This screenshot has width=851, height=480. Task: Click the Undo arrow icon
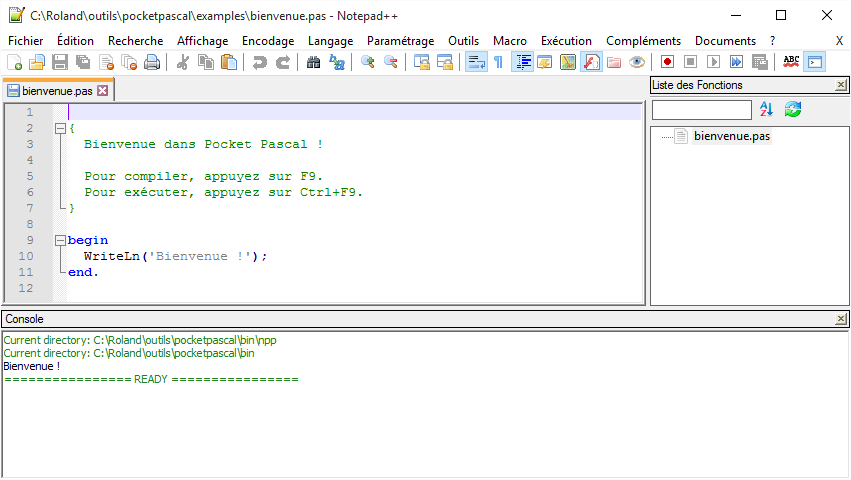click(x=260, y=62)
